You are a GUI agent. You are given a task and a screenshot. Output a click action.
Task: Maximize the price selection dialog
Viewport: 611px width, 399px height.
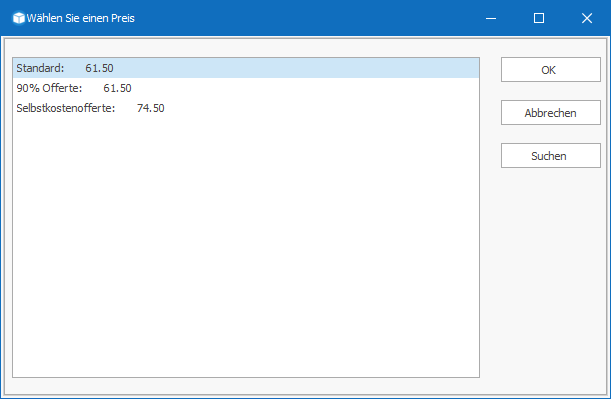tap(539, 18)
